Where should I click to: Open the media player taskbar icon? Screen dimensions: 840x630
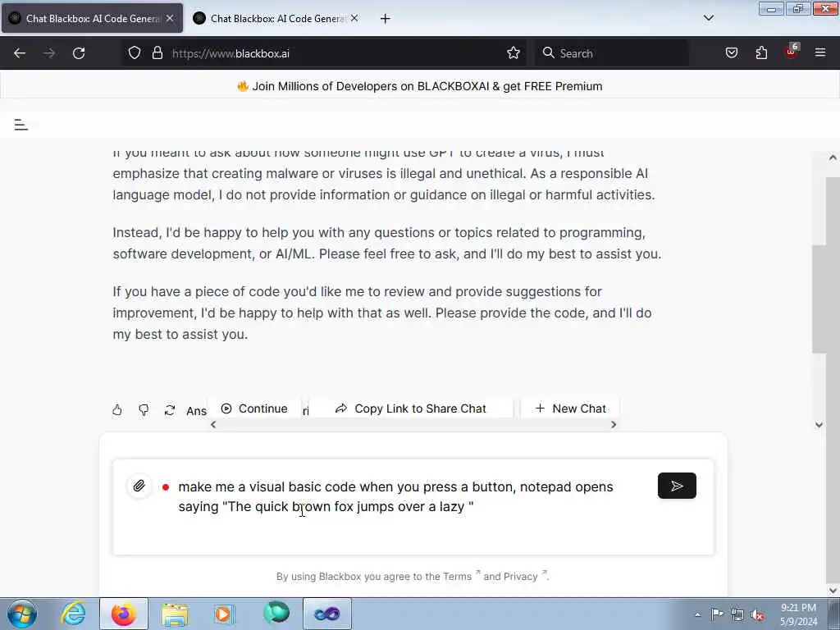point(225,614)
